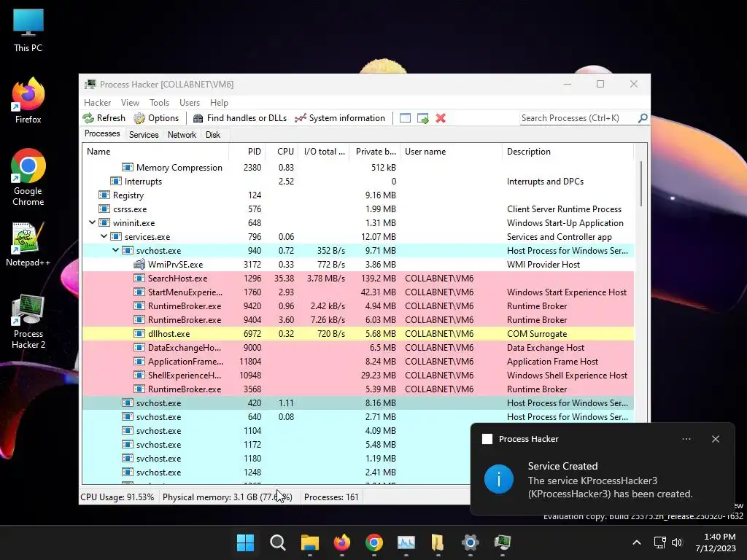
Task: Click the find window and thread icon
Action: pyautogui.click(x=422, y=118)
